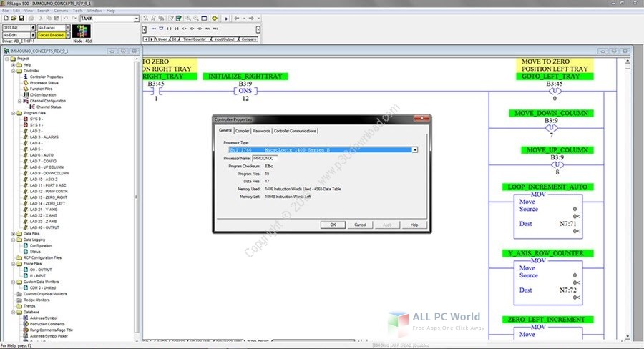Viewport: 644px width, 349px height.
Task: Click the yellow diamond toolbar icon
Action: pos(215,19)
